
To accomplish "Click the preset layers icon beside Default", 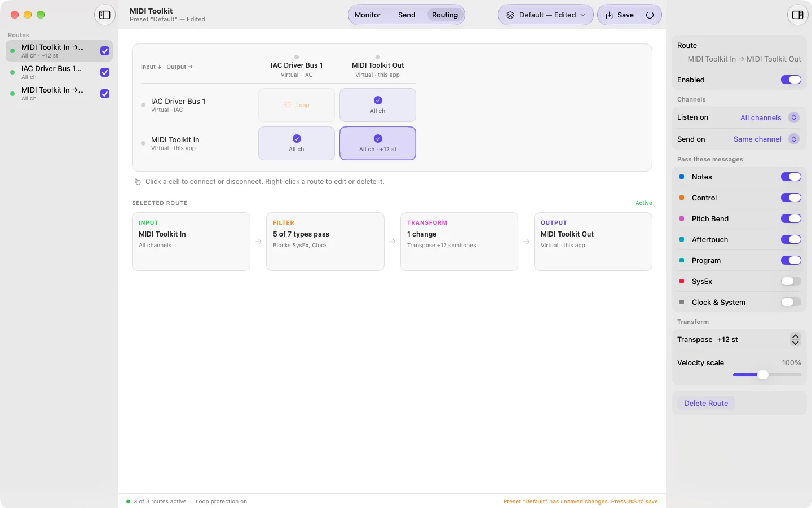I will [510, 15].
